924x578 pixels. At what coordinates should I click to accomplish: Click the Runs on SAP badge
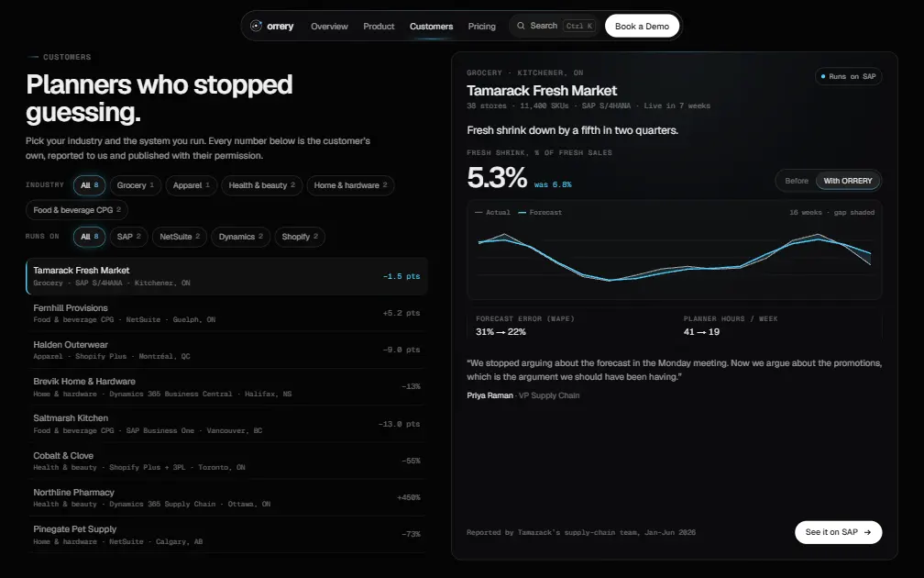(849, 77)
